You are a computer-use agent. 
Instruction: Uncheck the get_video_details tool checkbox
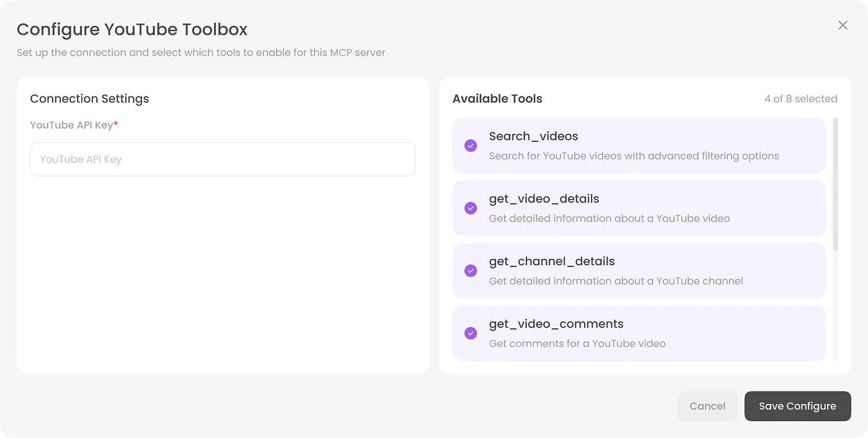click(x=471, y=208)
